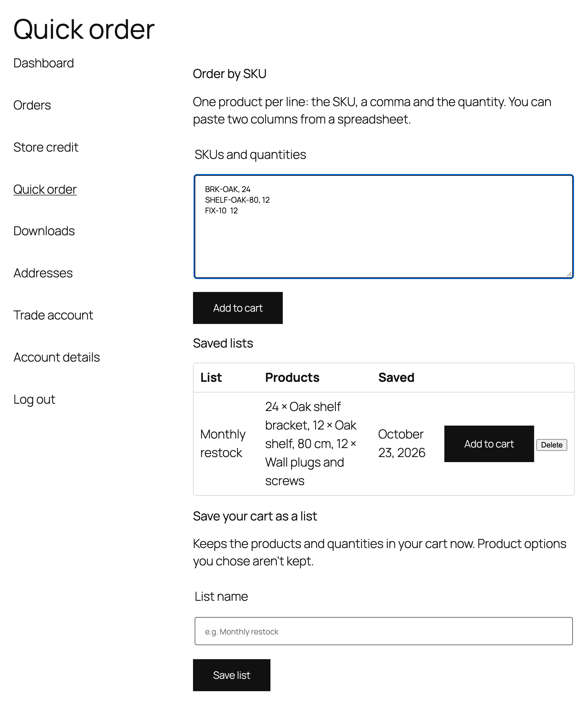Click the products cell listing Oak shelf bracket
This screenshot has width=588, height=717.
[311, 443]
